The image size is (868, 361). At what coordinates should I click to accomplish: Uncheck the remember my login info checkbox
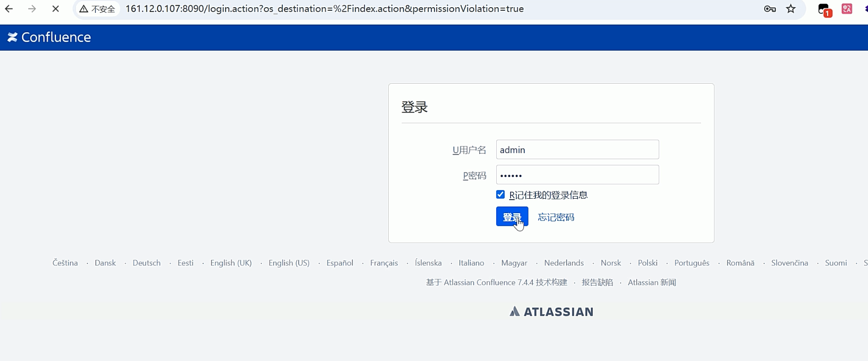500,194
